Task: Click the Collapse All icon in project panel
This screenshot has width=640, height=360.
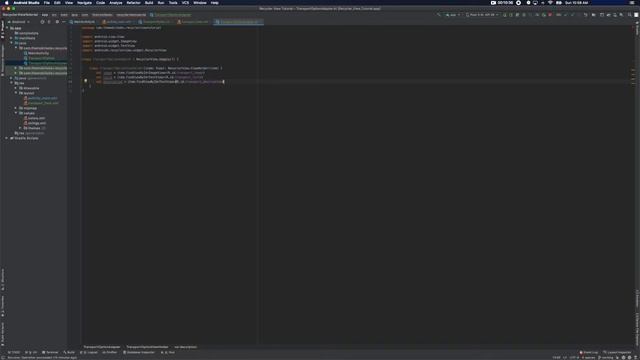Action: tap(49, 22)
